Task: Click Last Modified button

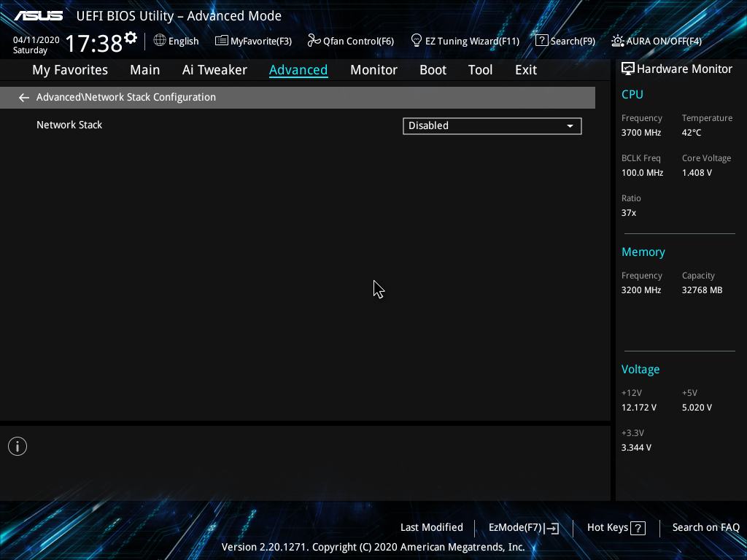Action: click(432, 528)
